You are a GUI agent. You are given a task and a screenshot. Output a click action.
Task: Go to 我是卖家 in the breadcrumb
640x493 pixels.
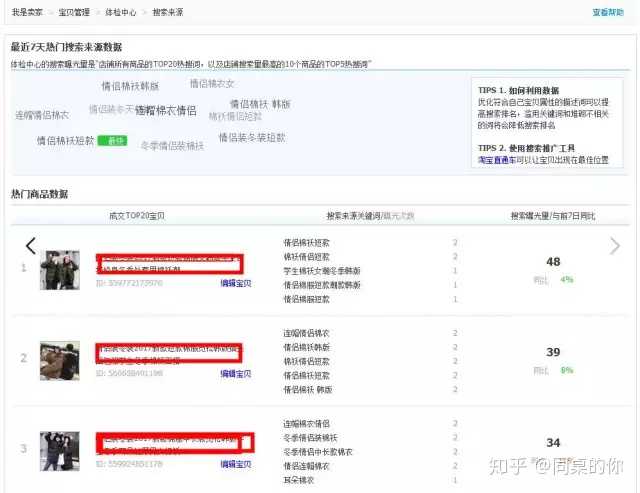[x=26, y=13]
